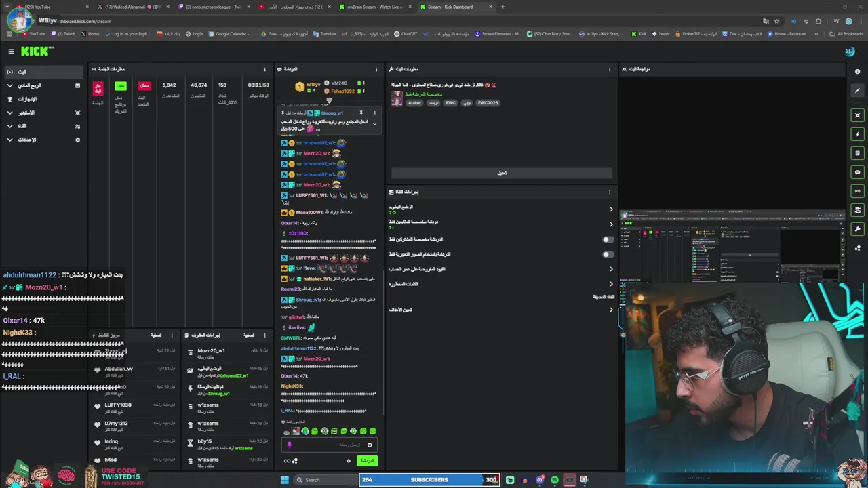Expand the revenue sidebar section
This screenshot has width=868, height=488.
pos(9,85)
